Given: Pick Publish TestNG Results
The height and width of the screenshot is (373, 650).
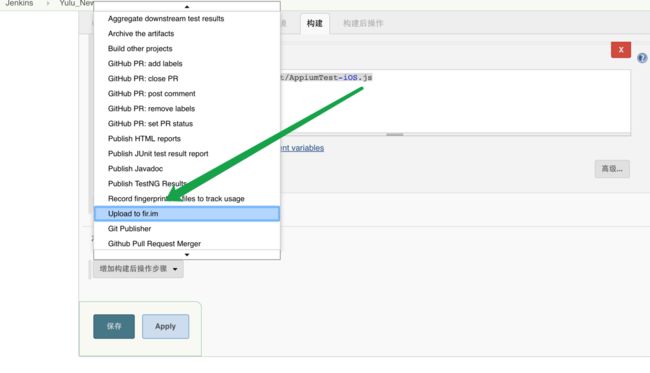Looking at the screenshot, I should coord(187,184).
